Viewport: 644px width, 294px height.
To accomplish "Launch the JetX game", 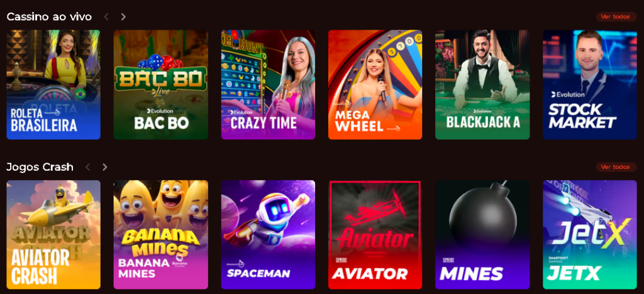I will click(590, 235).
